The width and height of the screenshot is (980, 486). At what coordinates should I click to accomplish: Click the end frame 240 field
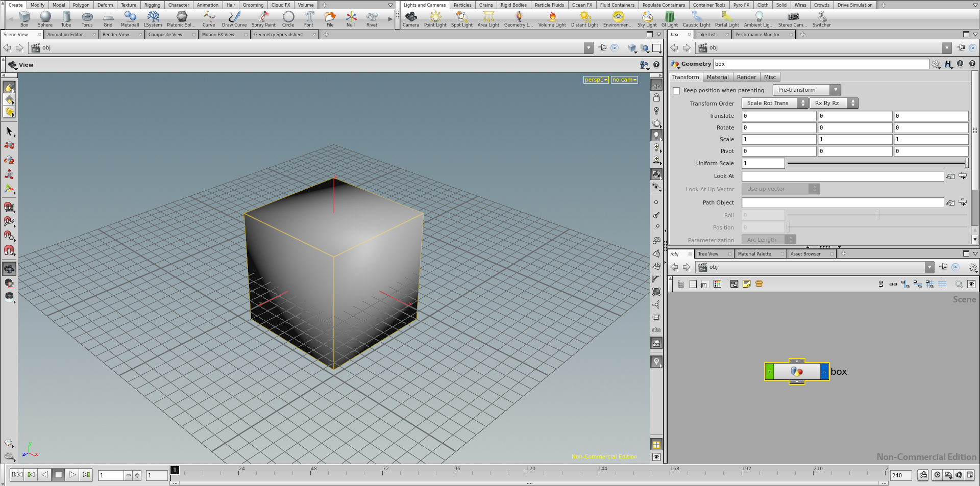901,475
